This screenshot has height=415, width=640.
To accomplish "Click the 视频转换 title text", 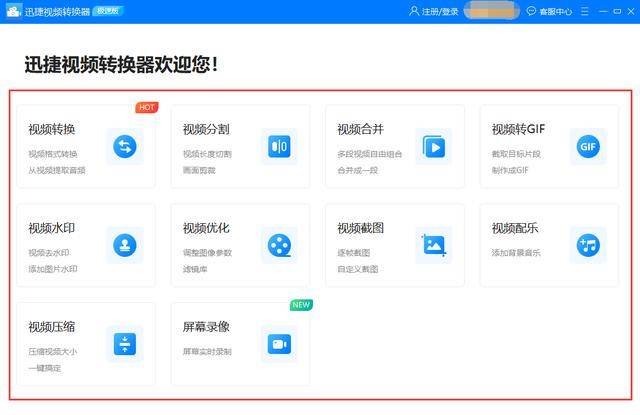I will point(52,129).
